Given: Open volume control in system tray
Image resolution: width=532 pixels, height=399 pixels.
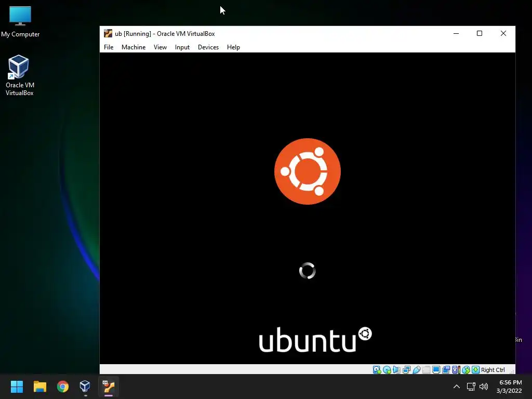Looking at the screenshot, I should coord(484,387).
